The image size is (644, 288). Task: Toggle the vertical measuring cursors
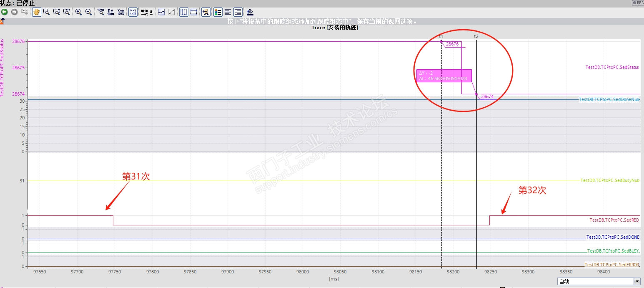click(x=184, y=12)
